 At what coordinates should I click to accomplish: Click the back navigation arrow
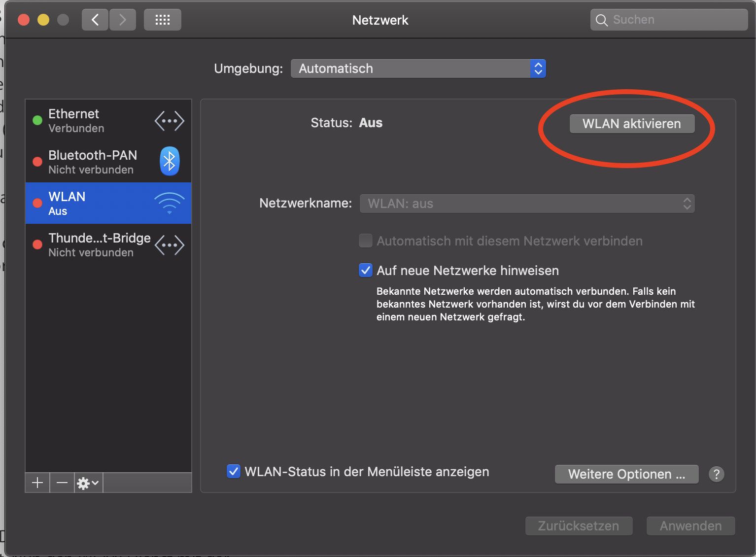coord(95,20)
